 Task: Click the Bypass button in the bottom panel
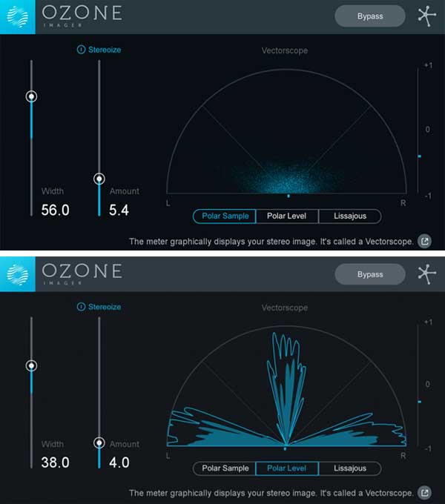370,274
